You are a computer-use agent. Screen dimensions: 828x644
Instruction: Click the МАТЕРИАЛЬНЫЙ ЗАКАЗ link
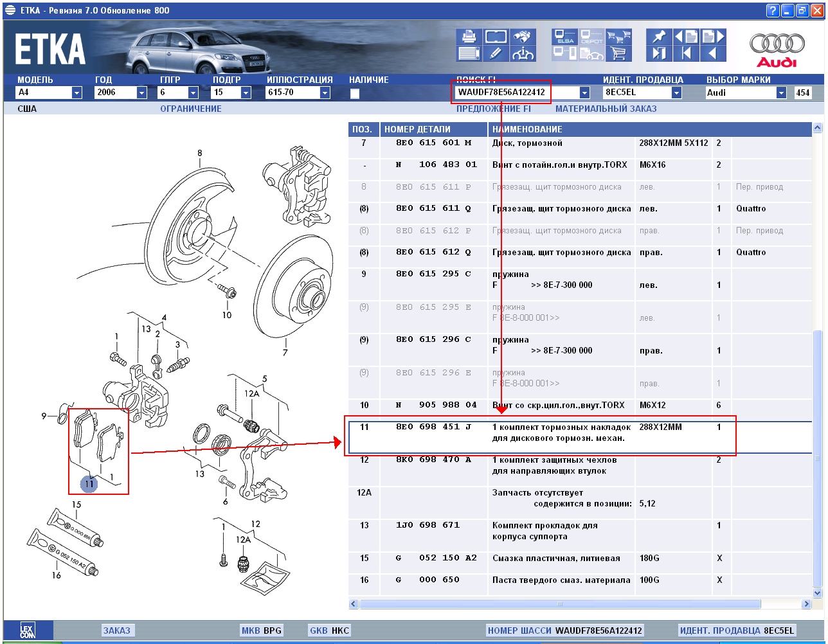pyautogui.click(x=606, y=109)
